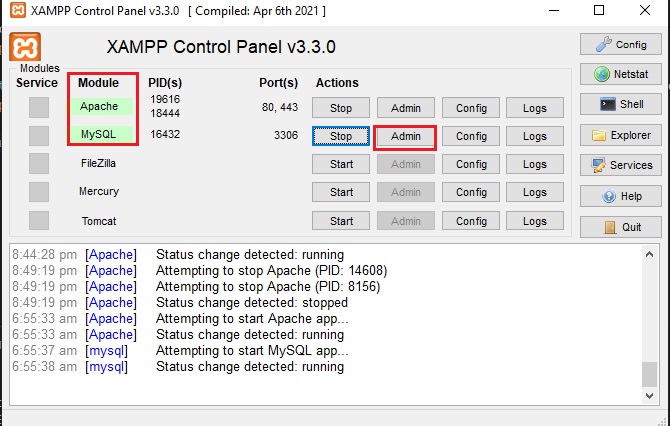Open MySQL Admin (phpMyAdmin)
Image resolution: width=670 pixels, height=426 pixels.
pos(406,136)
